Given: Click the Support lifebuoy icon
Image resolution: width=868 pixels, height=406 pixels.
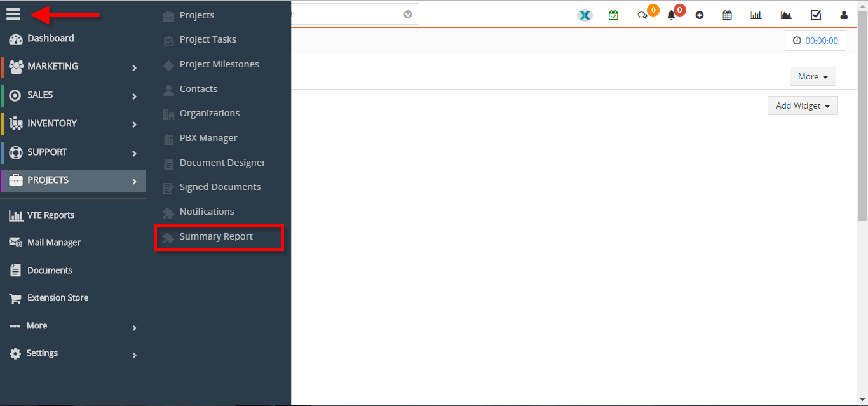Looking at the screenshot, I should 15,152.
